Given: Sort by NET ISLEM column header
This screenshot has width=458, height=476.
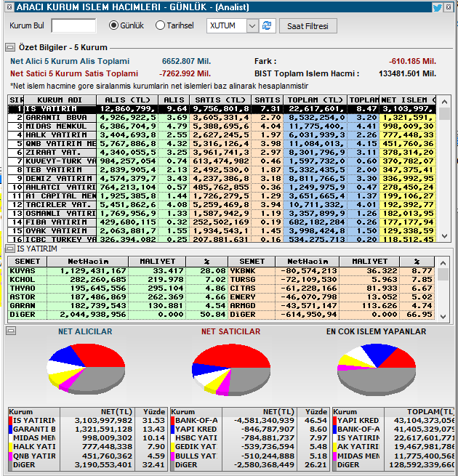Looking at the screenshot, I should 408,100.
